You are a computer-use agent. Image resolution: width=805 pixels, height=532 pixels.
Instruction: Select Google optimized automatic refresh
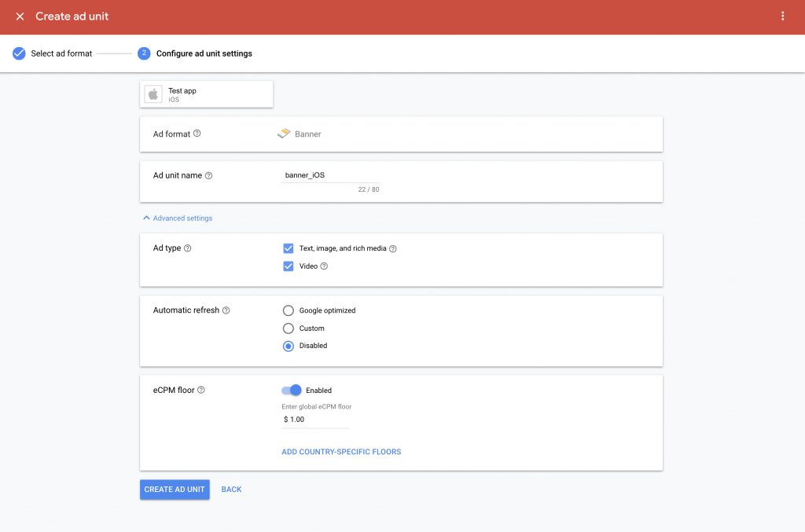289,310
